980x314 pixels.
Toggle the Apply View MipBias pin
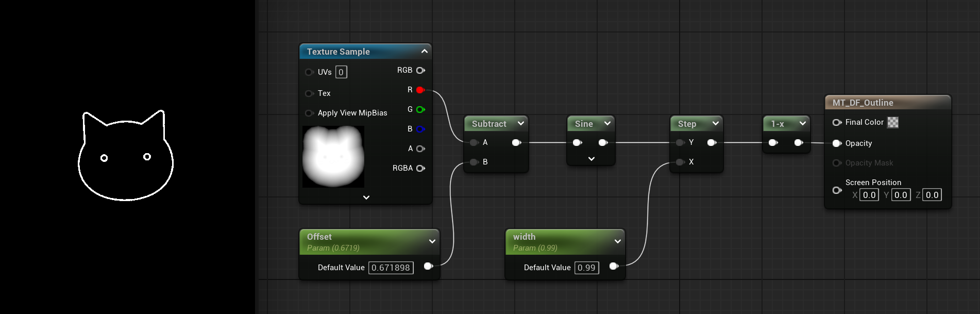point(309,113)
